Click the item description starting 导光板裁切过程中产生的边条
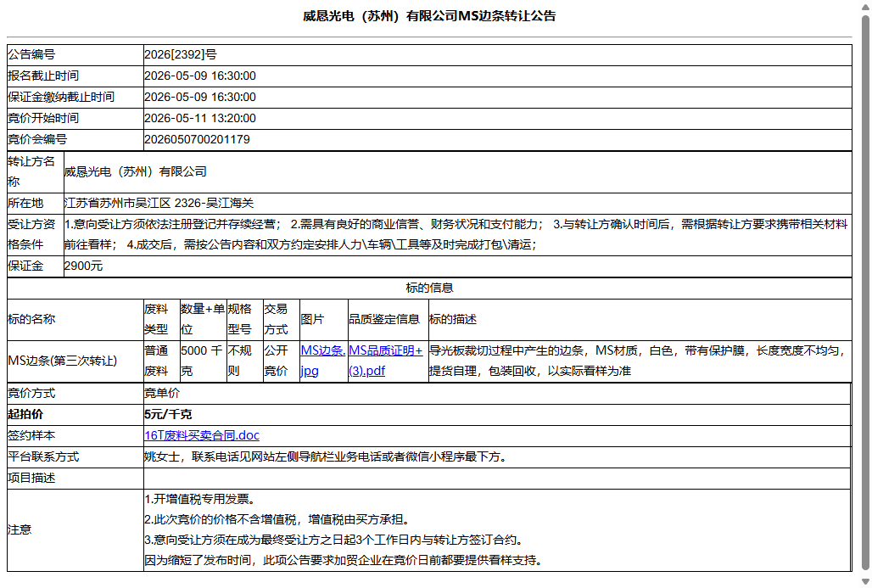Screen dimensions: 872x588 click(x=640, y=361)
